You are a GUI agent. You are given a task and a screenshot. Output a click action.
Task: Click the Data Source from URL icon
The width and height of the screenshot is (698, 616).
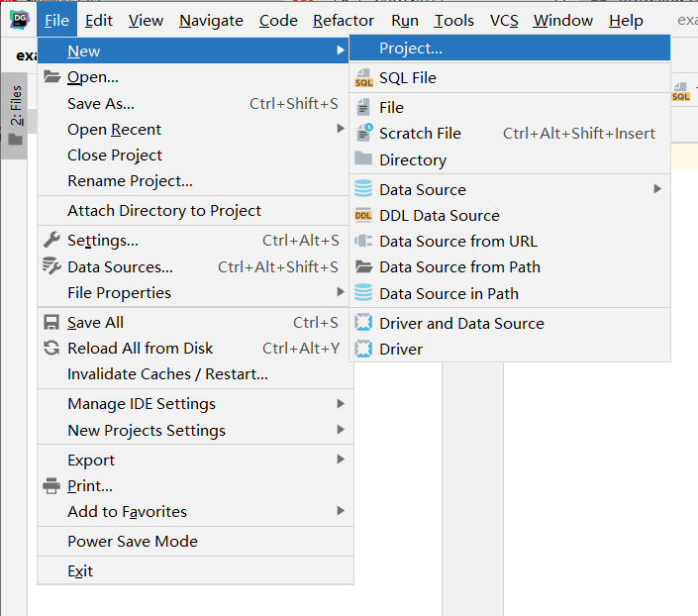[363, 241]
